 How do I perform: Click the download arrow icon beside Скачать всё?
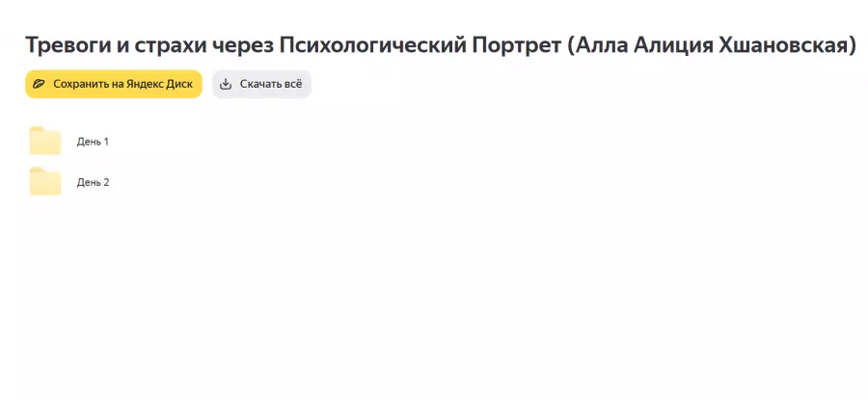(x=226, y=84)
